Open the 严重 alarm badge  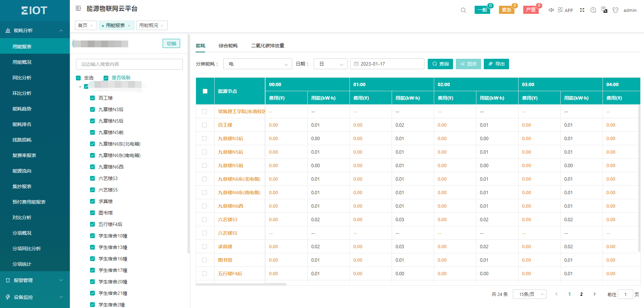click(531, 10)
